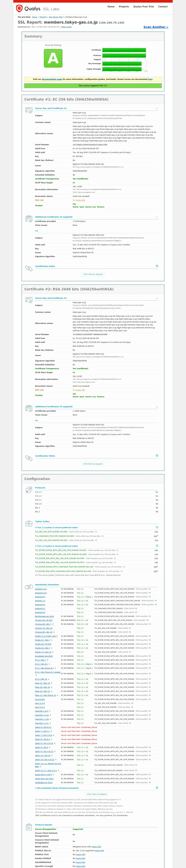This screenshot has width=186, height=868.
Task: Open Android 4.4.2 handshake simulation link
Action: (x=41, y=589)
